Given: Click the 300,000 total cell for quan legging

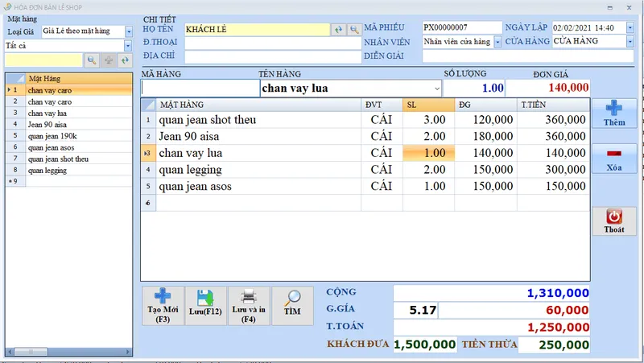Looking at the screenshot, I should tap(553, 170).
